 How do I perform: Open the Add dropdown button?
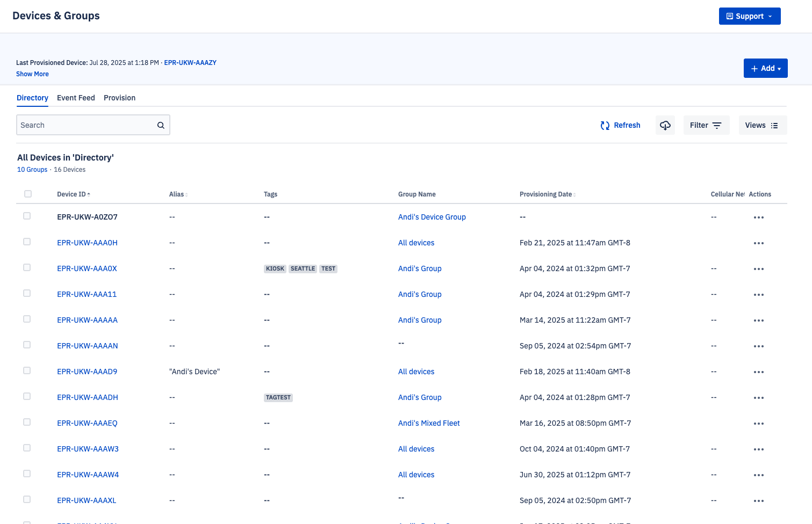(765, 68)
